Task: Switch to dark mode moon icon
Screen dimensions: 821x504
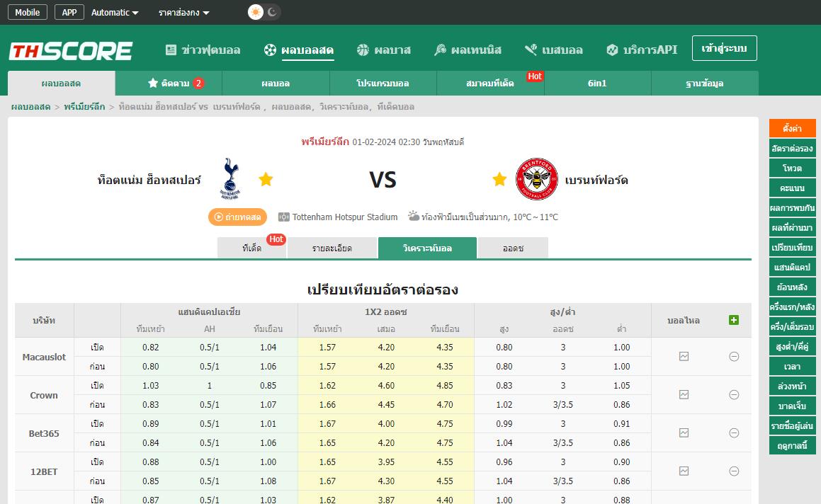Action: (272, 12)
